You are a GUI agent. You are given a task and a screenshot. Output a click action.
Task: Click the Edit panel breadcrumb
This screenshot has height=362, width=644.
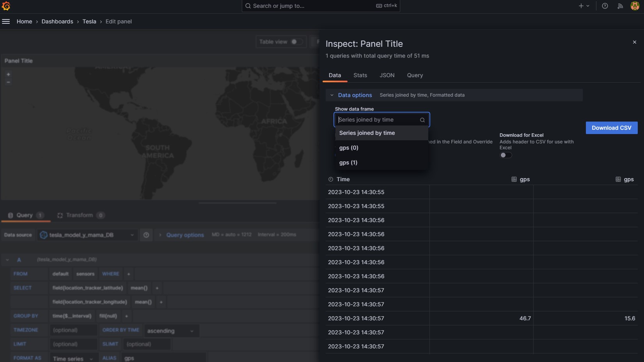[x=119, y=21]
